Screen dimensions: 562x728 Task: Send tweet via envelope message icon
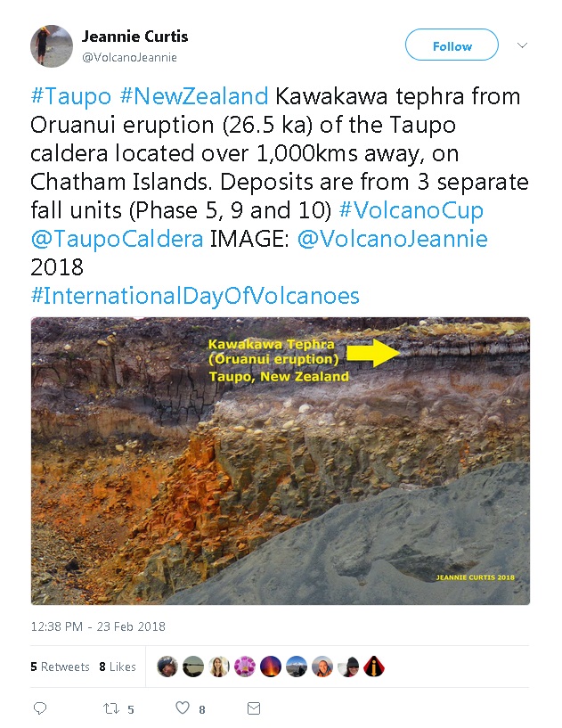point(254,708)
